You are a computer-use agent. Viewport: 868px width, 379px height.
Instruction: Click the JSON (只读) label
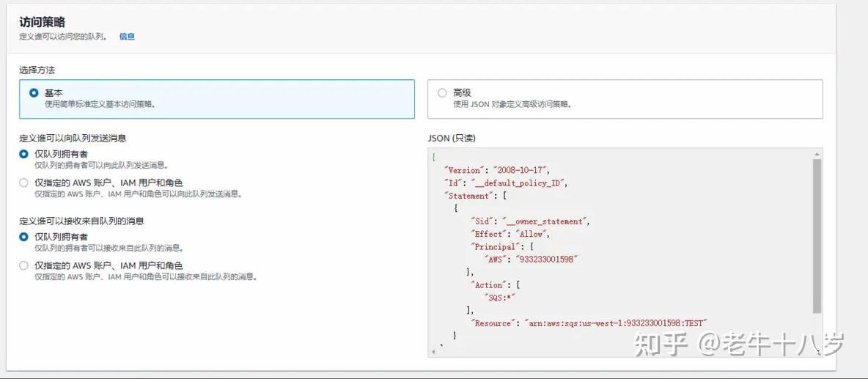click(x=452, y=139)
